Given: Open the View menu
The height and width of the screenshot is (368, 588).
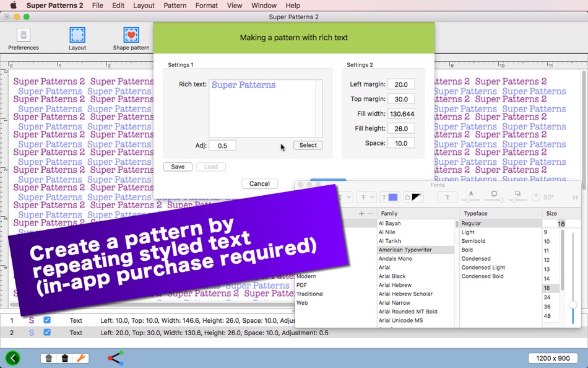Looking at the screenshot, I should click(x=235, y=5).
